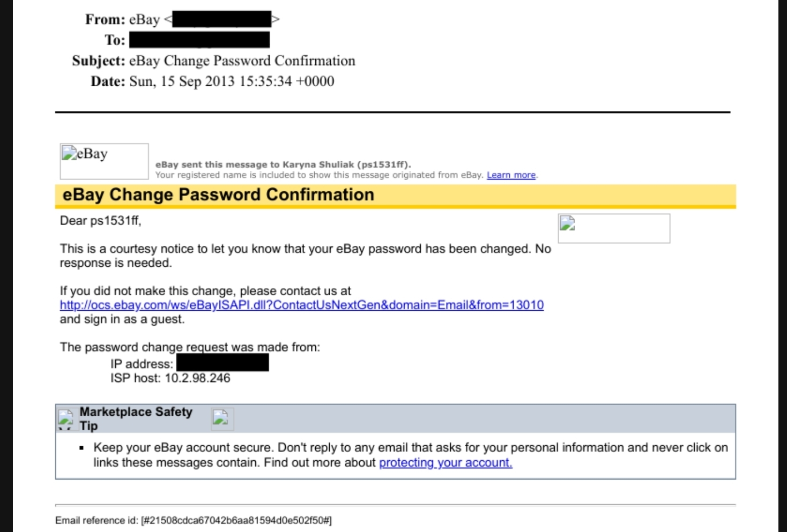Click the broken icon left of Marketplace Safety Tip
The width and height of the screenshot is (787, 532).
click(65, 419)
